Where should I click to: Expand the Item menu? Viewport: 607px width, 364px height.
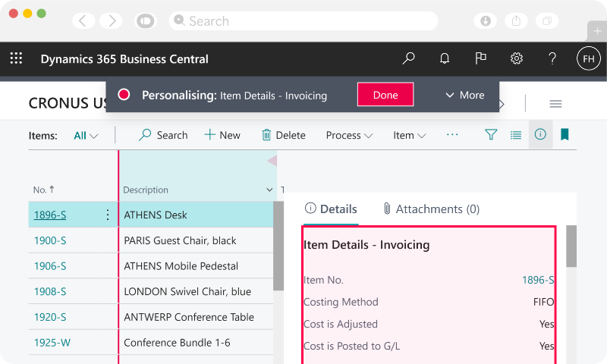[409, 136]
